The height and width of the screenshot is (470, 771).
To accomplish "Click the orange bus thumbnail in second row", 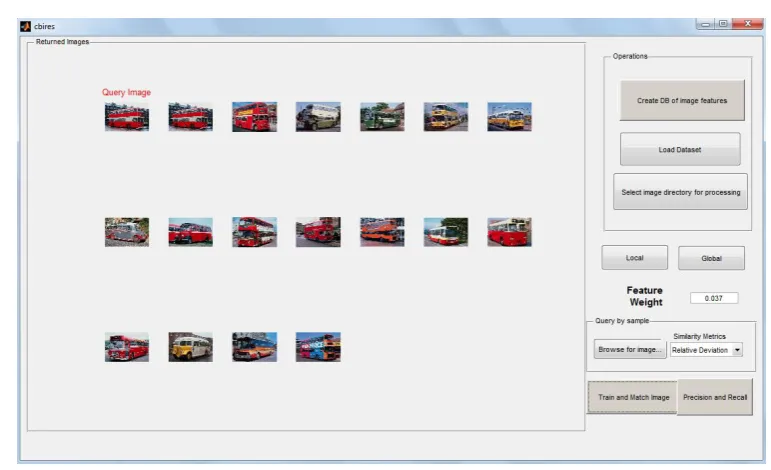I will point(382,232).
